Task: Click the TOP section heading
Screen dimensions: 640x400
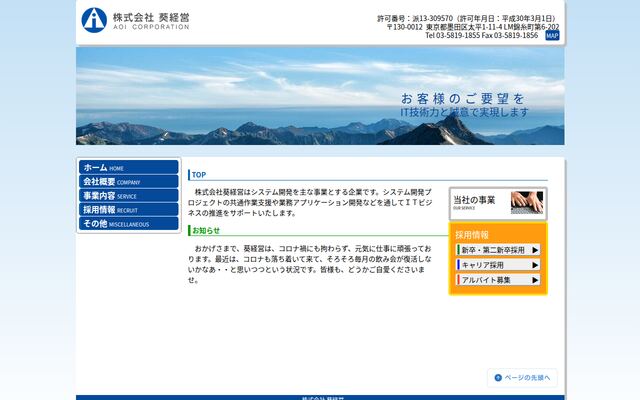Action: pos(199,175)
